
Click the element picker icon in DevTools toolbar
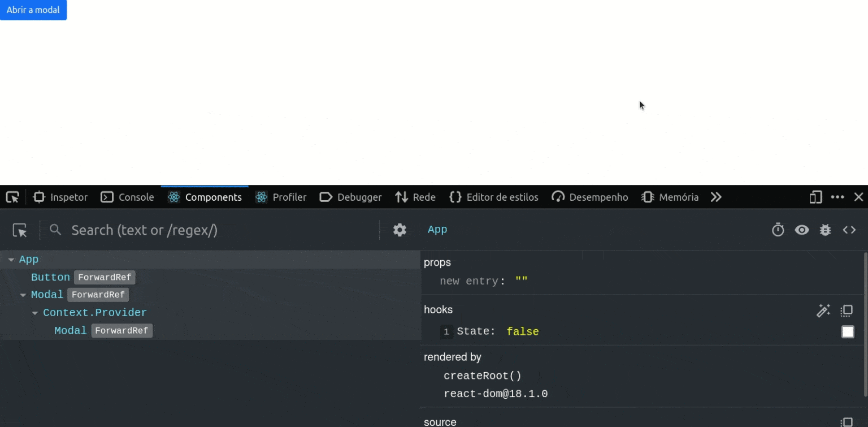12,197
